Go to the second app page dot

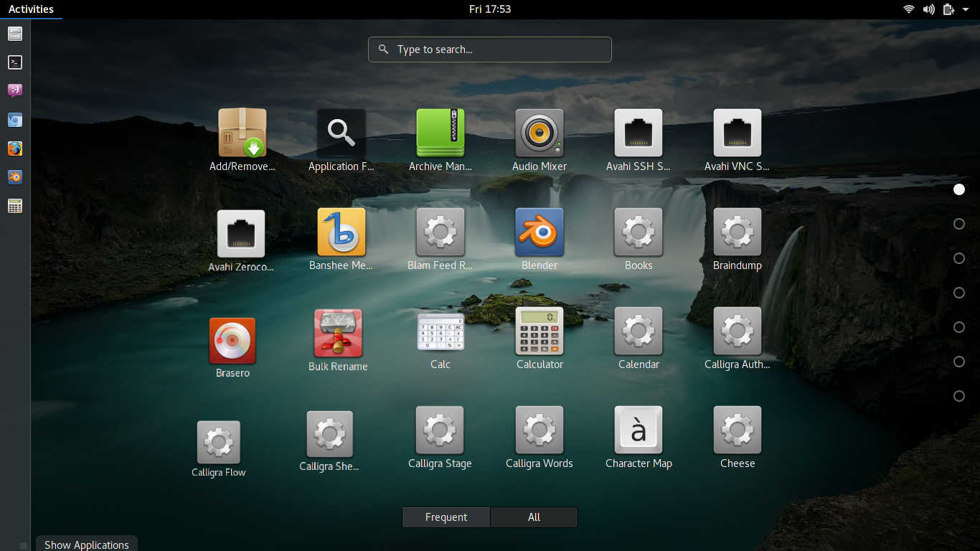[x=959, y=224]
